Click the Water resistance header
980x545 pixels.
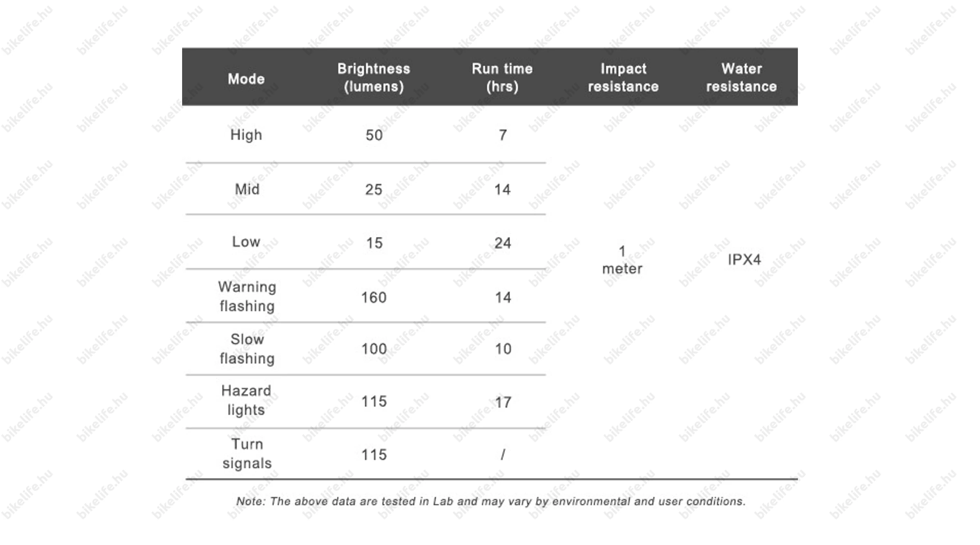pyautogui.click(x=742, y=77)
